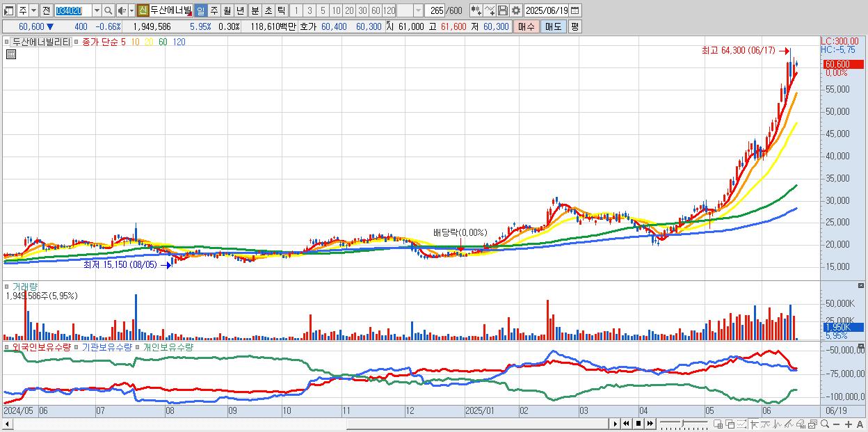Click the magnifier zoom icon in bottom toolbar
Screen dimensions: 868x432
coord(824,424)
